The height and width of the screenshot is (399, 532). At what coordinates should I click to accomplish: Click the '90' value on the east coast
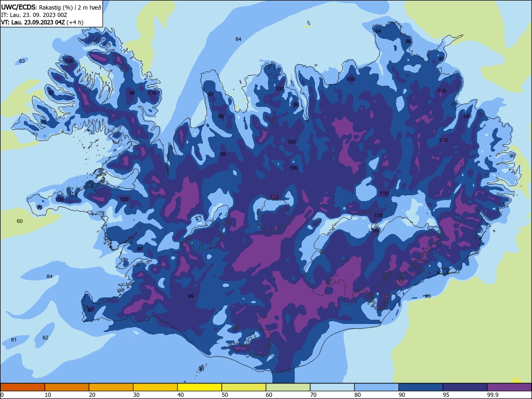click(512, 156)
